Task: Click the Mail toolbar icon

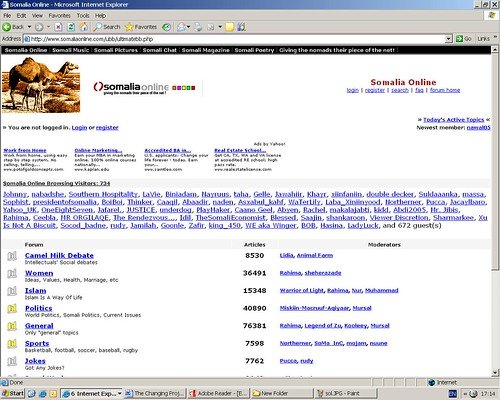Action: [x=181, y=27]
